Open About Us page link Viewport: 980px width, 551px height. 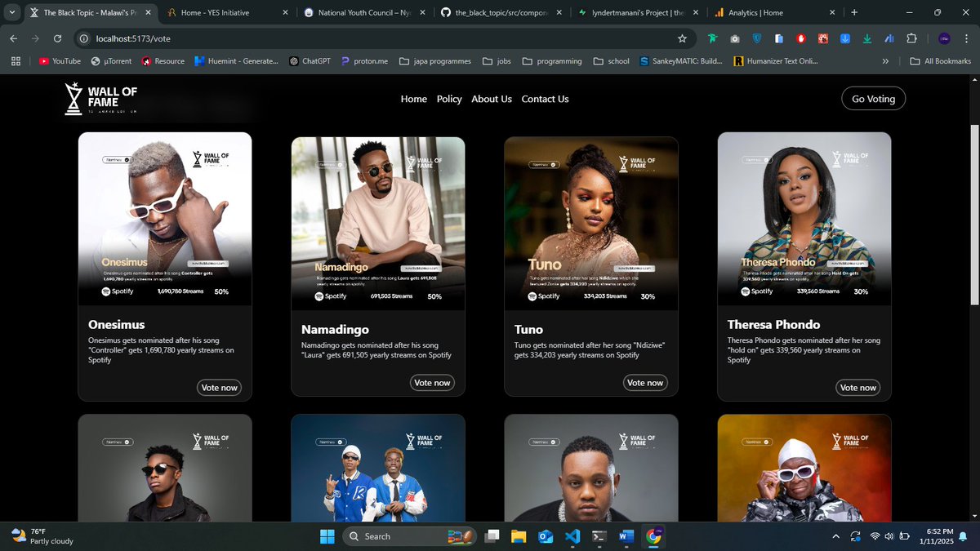coord(492,99)
